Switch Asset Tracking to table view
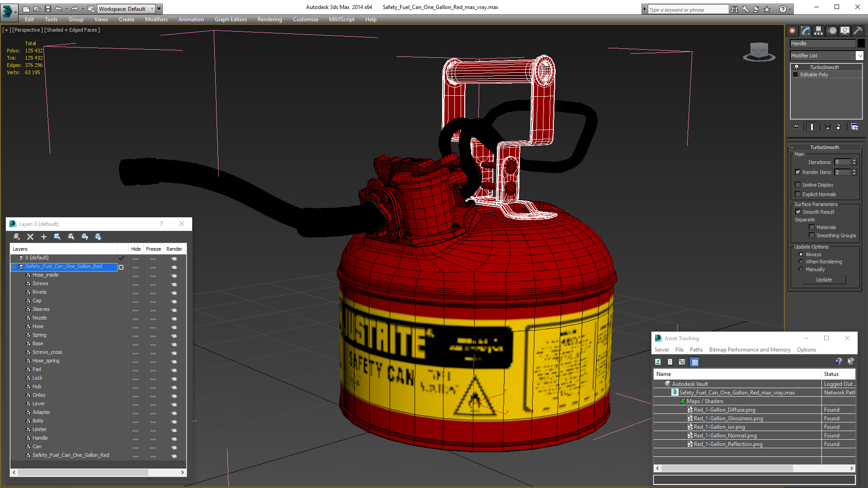 click(x=695, y=362)
